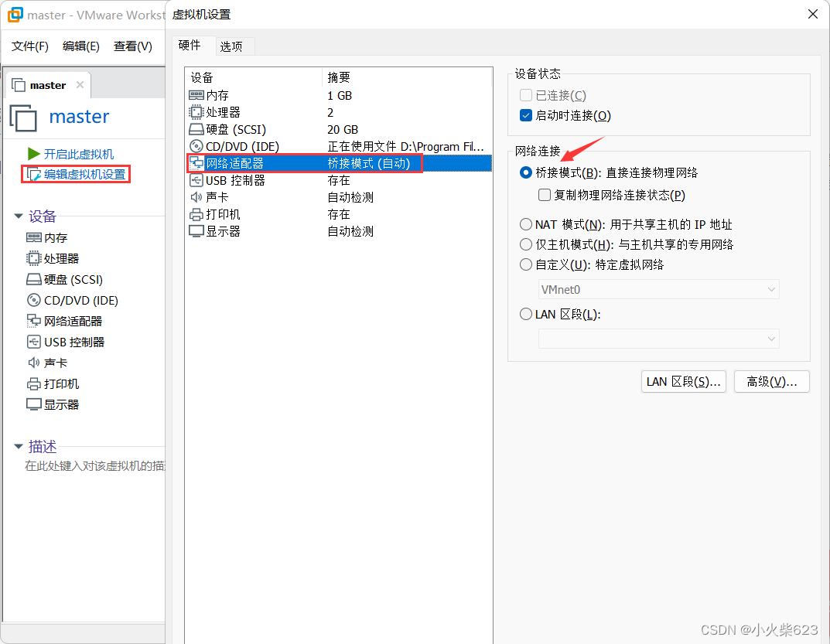Select the '1 GB' memory summary cell

tap(340, 95)
